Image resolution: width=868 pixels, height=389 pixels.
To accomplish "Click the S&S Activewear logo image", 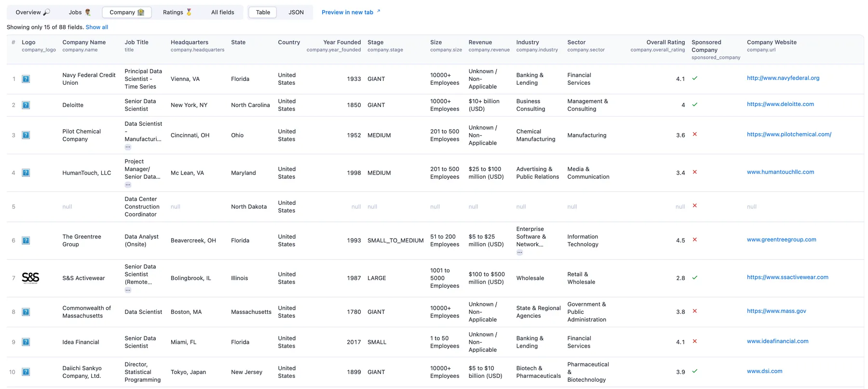I will (30, 278).
